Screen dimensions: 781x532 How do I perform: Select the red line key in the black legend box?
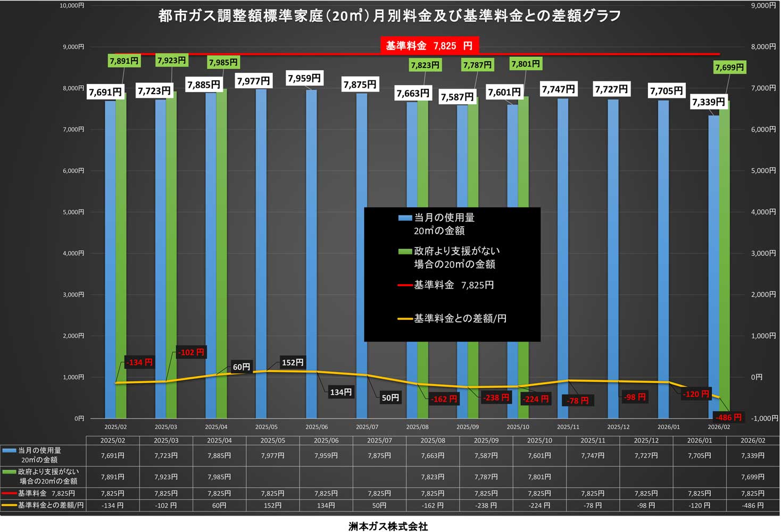(405, 285)
